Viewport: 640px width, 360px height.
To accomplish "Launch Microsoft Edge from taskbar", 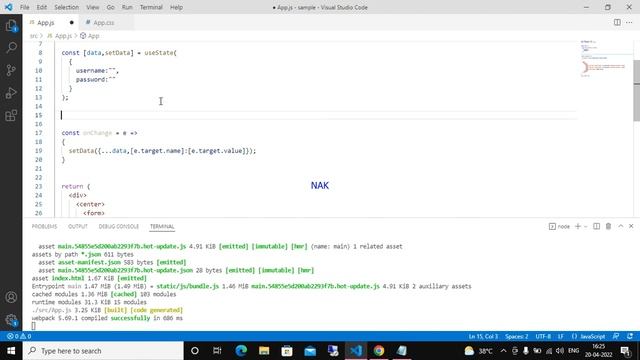I will coord(241,351).
